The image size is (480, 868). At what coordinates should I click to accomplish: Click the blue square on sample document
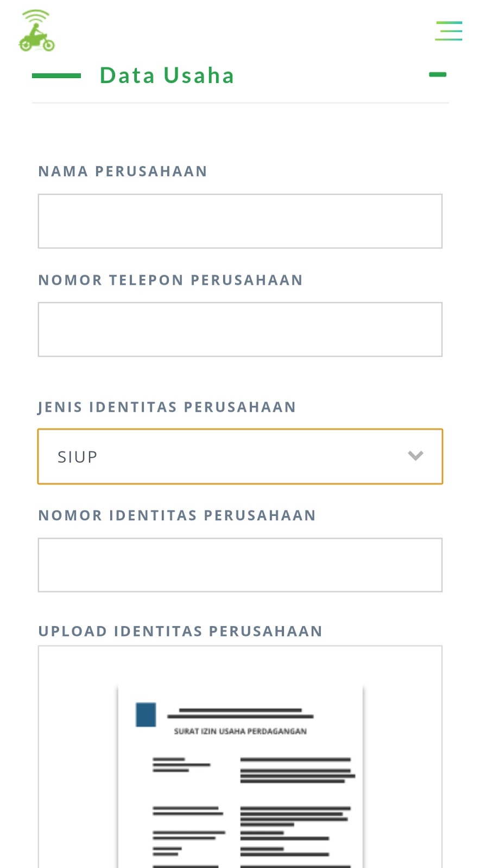point(146,714)
